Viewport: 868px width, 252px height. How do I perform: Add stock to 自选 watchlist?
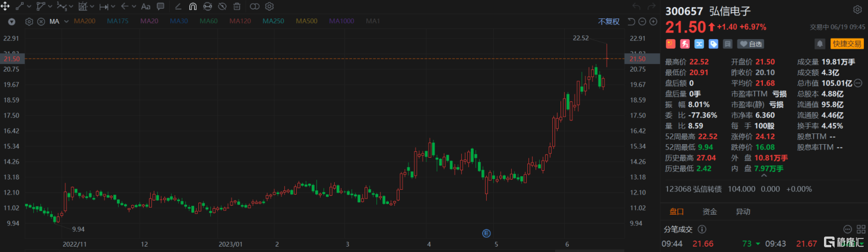(750, 44)
